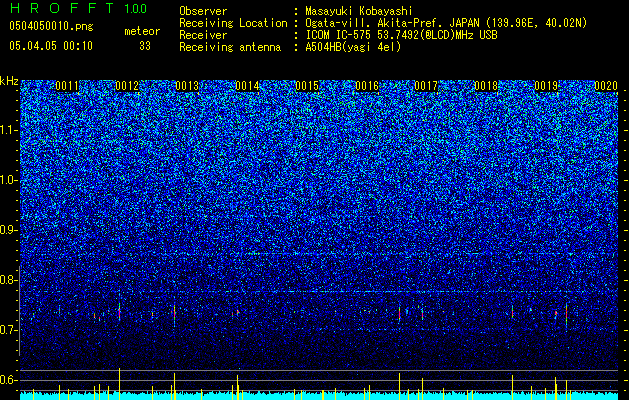The width and height of the screenshot is (629, 400).
Task: Click the 0017 time marker
Action: pos(426,86)
